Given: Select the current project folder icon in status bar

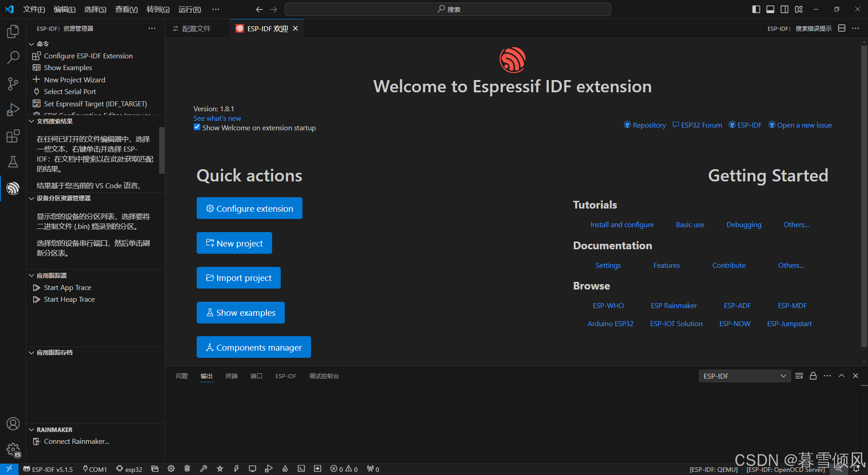Looking at the screenshot, I should point(155,469).
